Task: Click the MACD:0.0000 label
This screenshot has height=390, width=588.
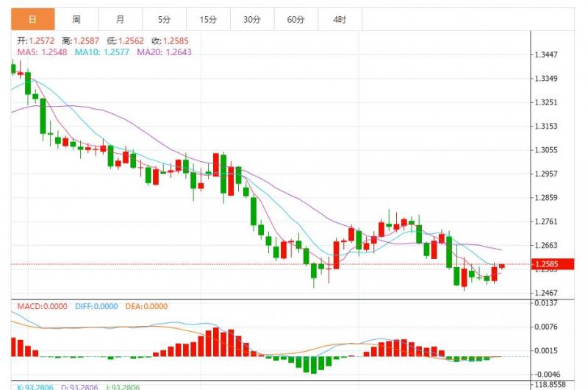Action: click(43, 306)
